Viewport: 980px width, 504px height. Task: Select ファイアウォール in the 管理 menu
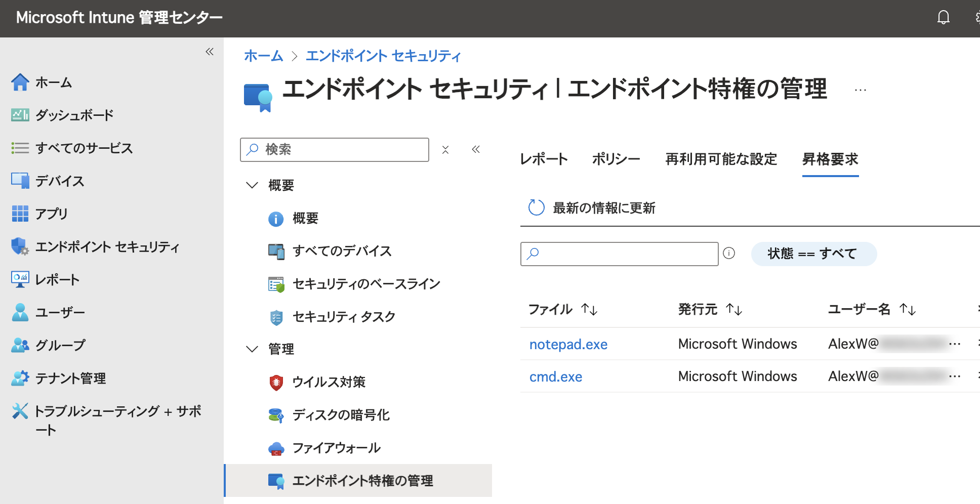[x=337, y=448]
